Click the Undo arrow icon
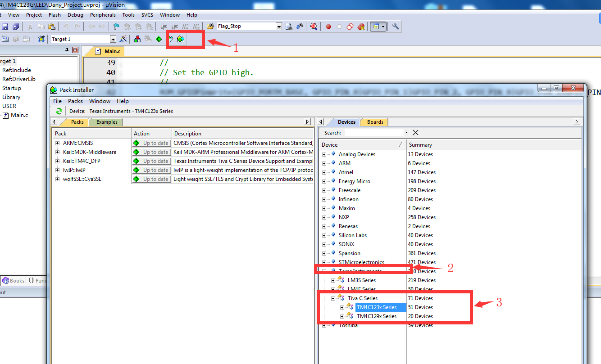 (66, 27)
